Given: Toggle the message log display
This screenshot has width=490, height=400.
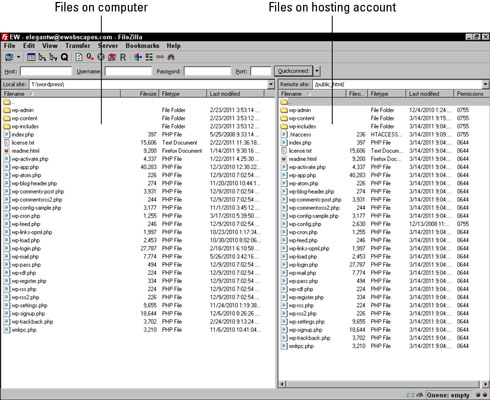Looking at the screenshot, I should (31, 57).
